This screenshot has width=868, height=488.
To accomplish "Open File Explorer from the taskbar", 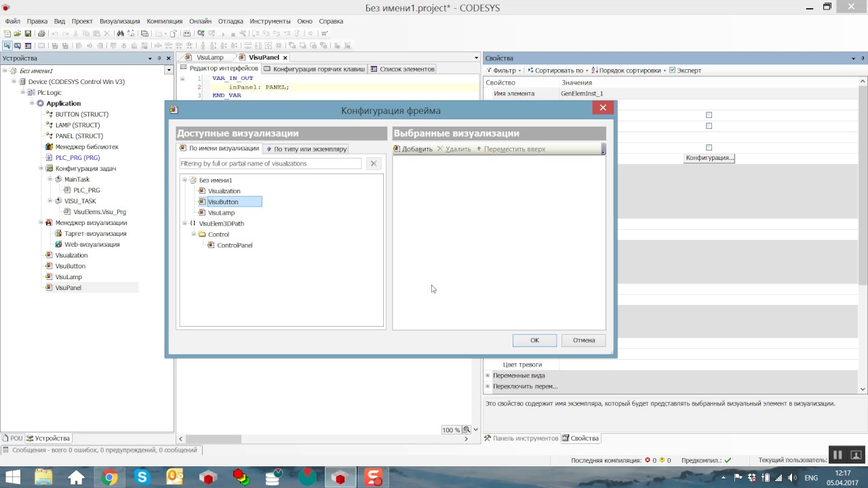I will tap(43, 478).
